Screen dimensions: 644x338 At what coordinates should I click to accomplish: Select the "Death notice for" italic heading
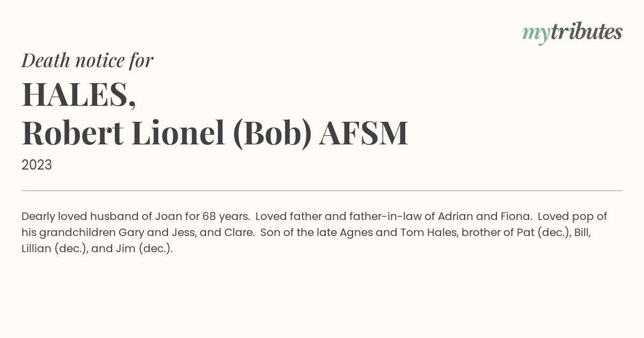tap(87, 61)
